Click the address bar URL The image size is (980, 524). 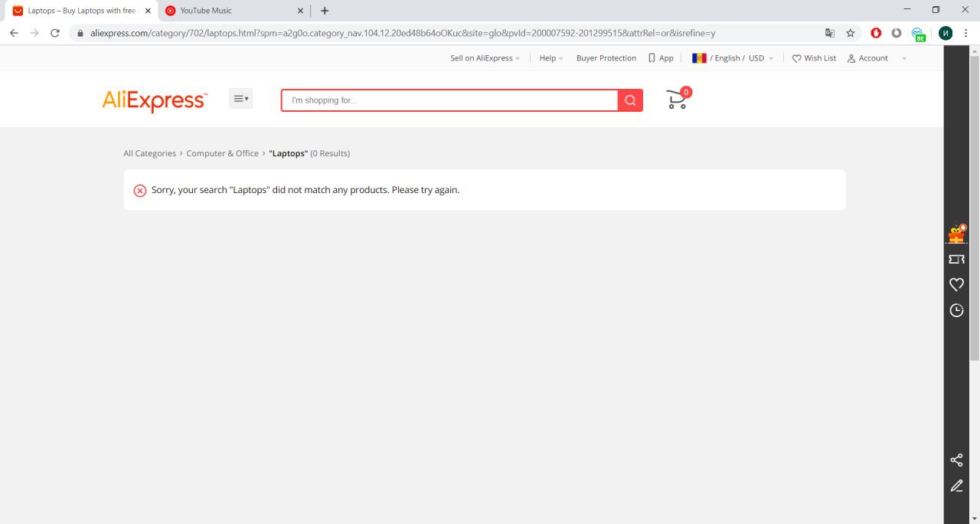click(x=403, y=33)
